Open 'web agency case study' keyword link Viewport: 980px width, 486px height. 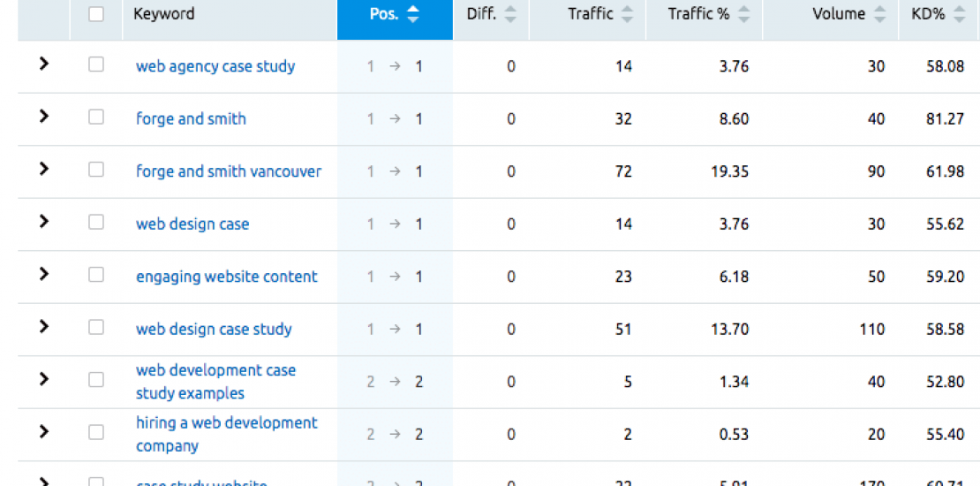[215, 66]
